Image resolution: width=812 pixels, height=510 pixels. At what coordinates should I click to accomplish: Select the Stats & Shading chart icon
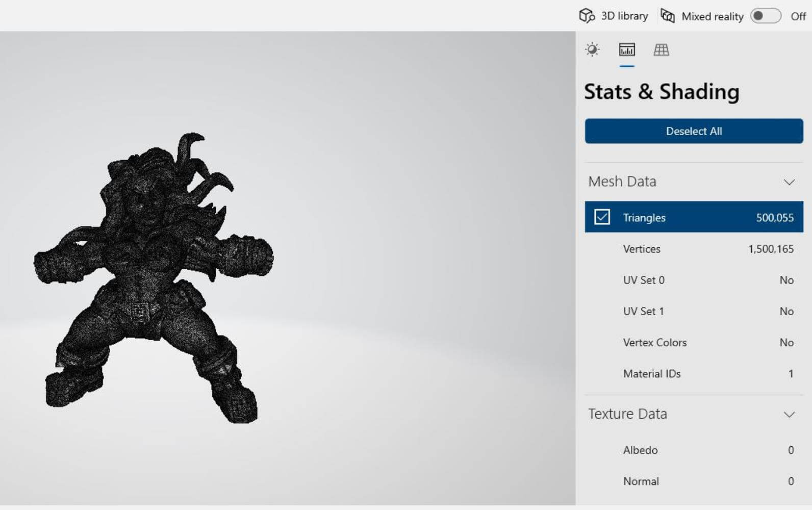tap(627, 49)
